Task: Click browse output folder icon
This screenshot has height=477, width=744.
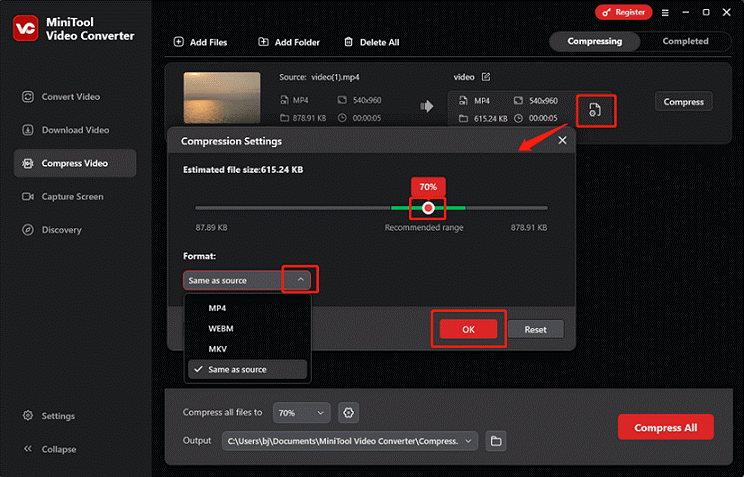Action: pyautogui.click(x=496, y=441)
